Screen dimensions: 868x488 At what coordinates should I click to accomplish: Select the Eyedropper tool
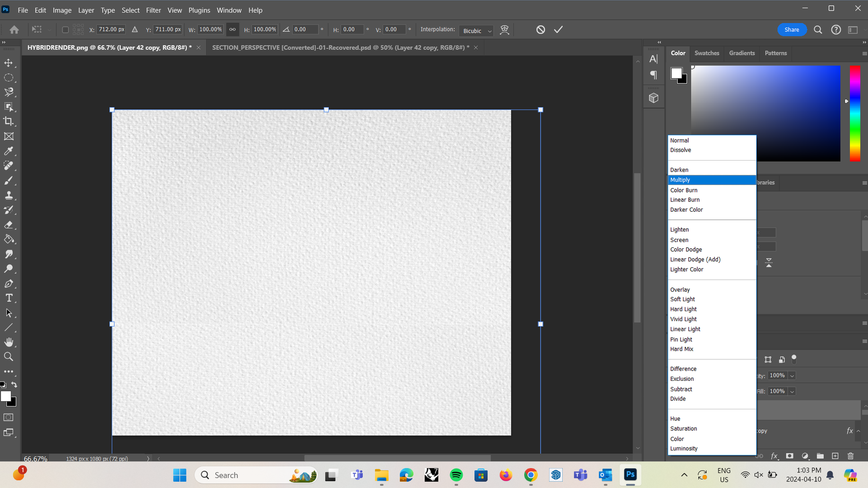[x=9, y=151]
